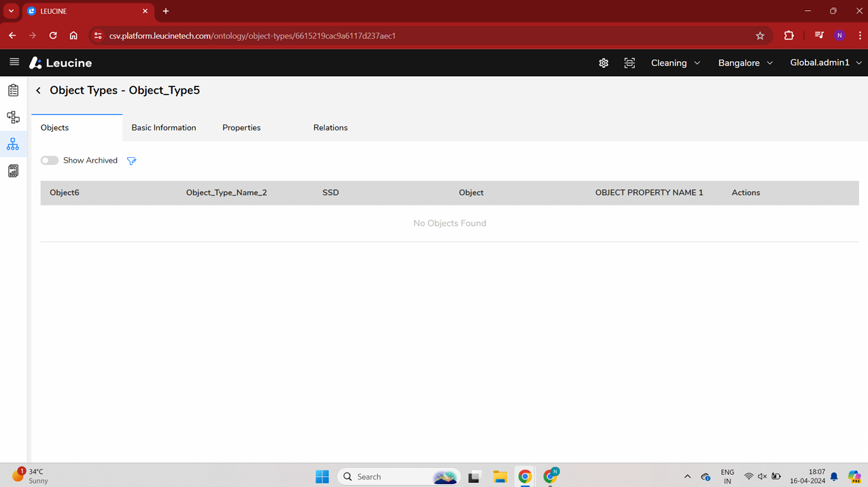The width and height of the screenshot is (868, 487).
Task: Click the Object6 column header
Action: pyautogui.click(x=65, y=192)
